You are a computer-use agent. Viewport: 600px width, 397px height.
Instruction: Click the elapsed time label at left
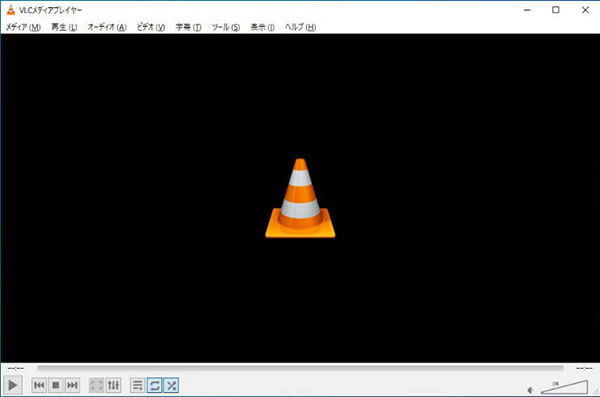(16, 368)
